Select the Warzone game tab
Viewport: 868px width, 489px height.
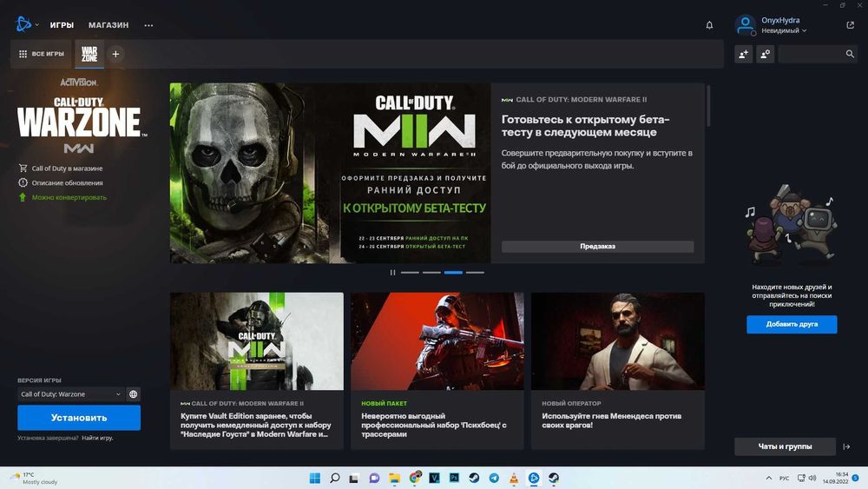click(x=89, y=54)
